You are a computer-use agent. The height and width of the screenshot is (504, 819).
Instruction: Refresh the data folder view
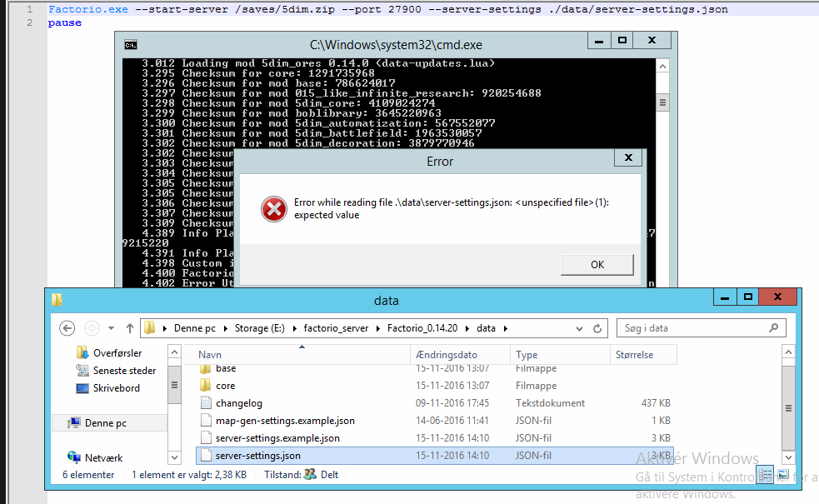[597, 328]
